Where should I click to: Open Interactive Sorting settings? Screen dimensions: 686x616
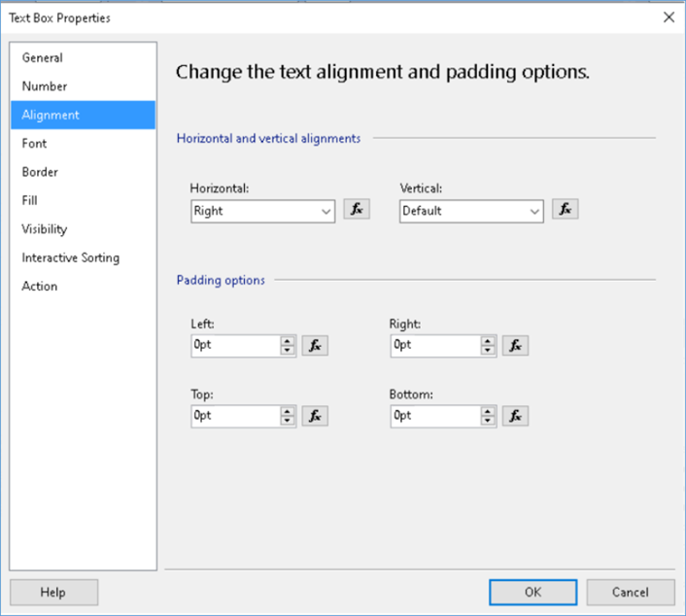click(71, 257)
